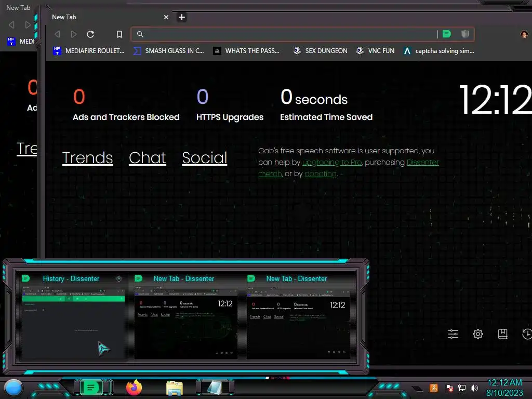Open the WHATS THE PASS... bookmark
Viewport: 532px width, 399px height.
coord(246,51)
